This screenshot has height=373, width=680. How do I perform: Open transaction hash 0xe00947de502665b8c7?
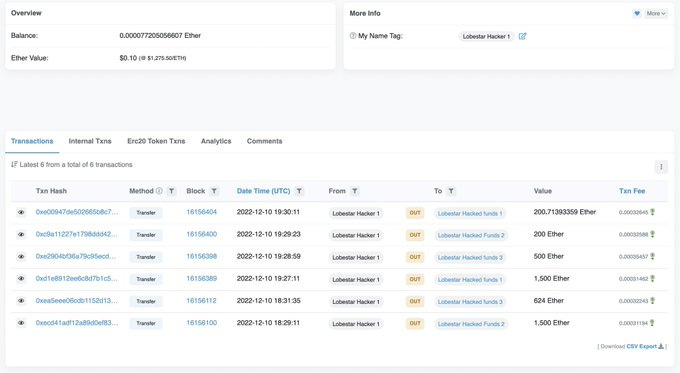(x=77, y=212)
